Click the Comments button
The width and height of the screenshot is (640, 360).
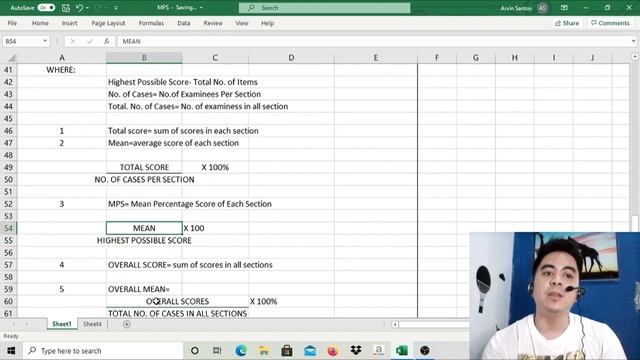(x=610, y=23)
